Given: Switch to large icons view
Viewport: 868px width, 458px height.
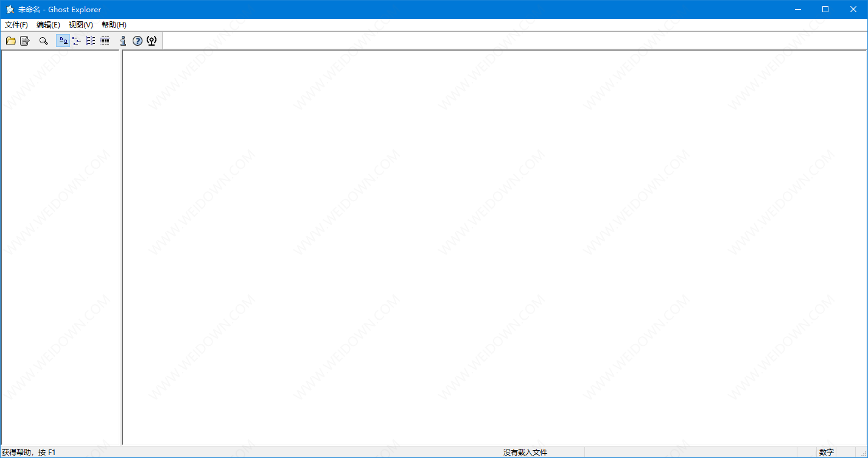Looking at the screenshot, I should click(63, 41).
